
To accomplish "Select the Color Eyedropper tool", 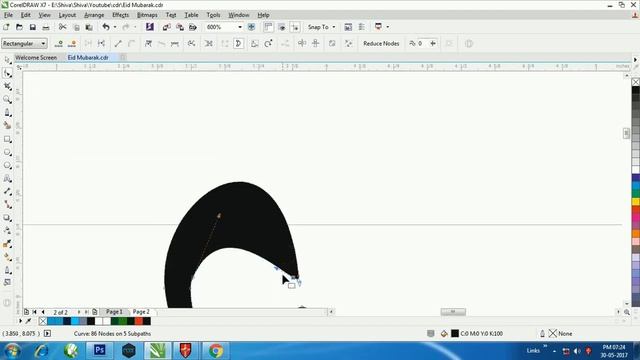I will pyautogui.click(x=7, y=244).
